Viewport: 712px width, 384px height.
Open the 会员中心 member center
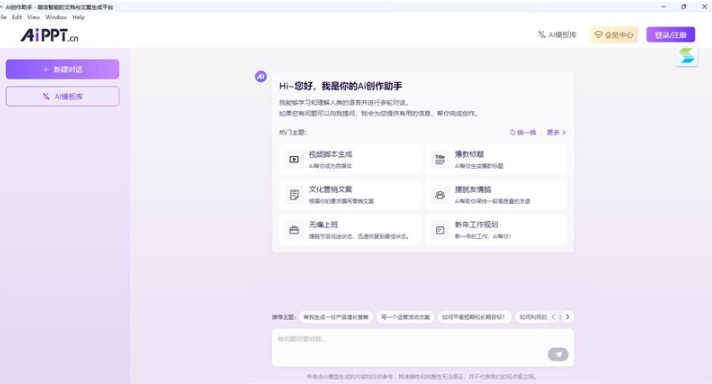point(614,35)
